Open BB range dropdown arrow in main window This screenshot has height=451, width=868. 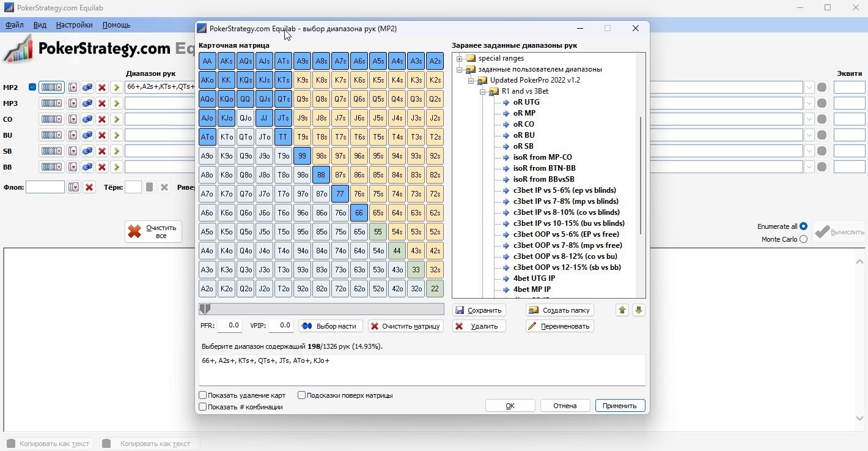[809, 167]
